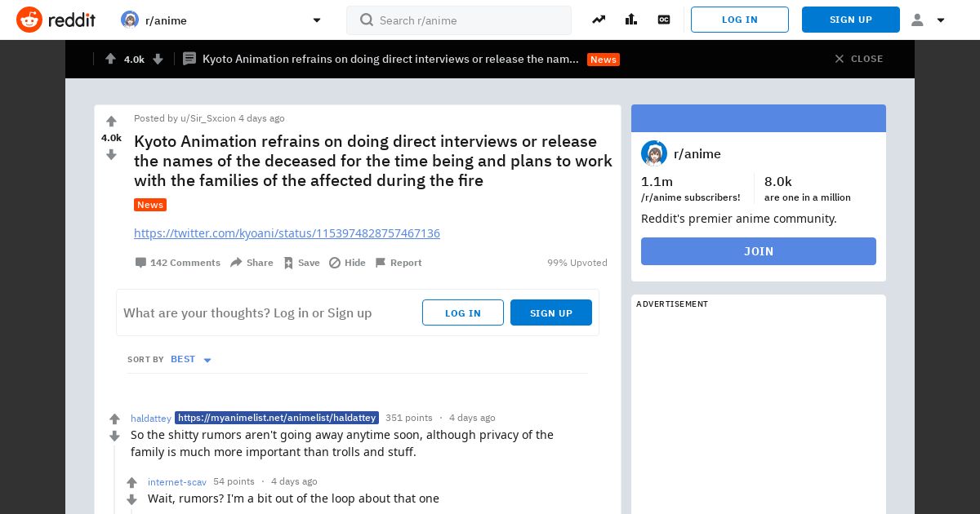This screenshot has width=980, height=514.
Task: Close the post overlay
Action: (858, 59)
